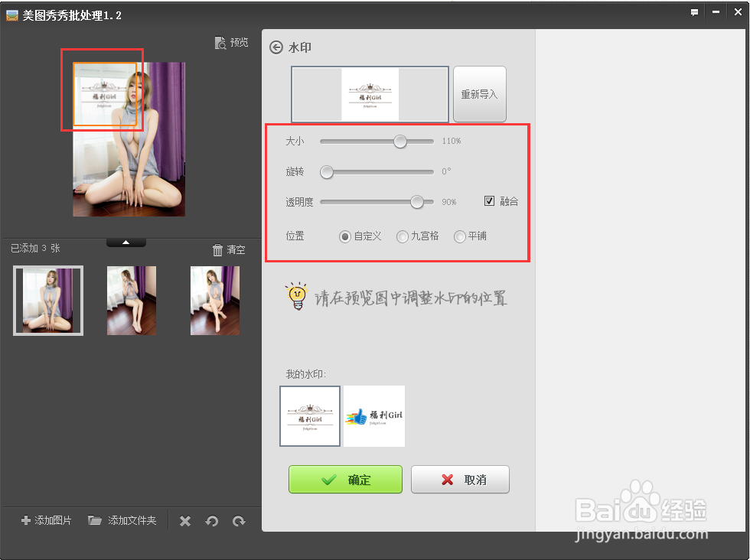Rotate image counterclockwise icon
Screen dimensions: 750x560
[212, 521]
